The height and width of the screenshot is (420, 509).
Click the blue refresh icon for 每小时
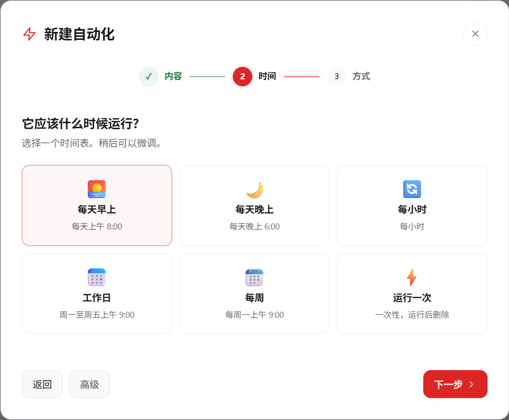[412, 189]
